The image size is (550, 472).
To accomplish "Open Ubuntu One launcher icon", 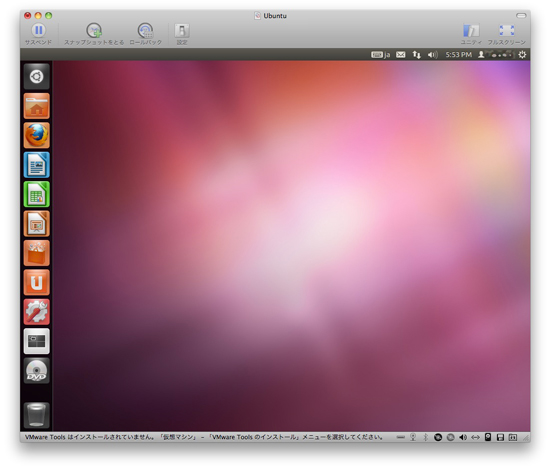I will [36, 283].
